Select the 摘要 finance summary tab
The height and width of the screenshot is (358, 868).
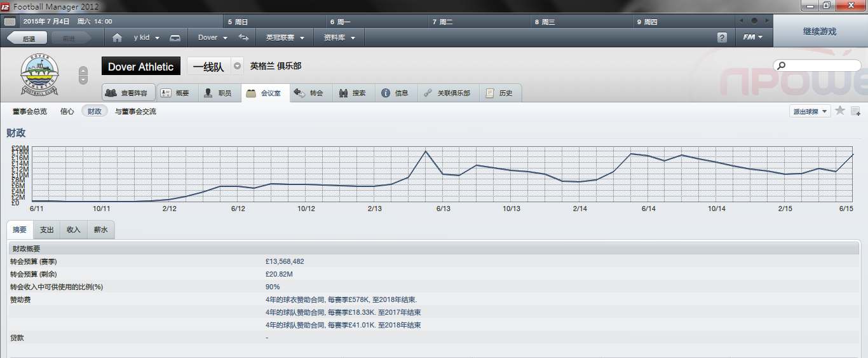click(x=20, y=230)
